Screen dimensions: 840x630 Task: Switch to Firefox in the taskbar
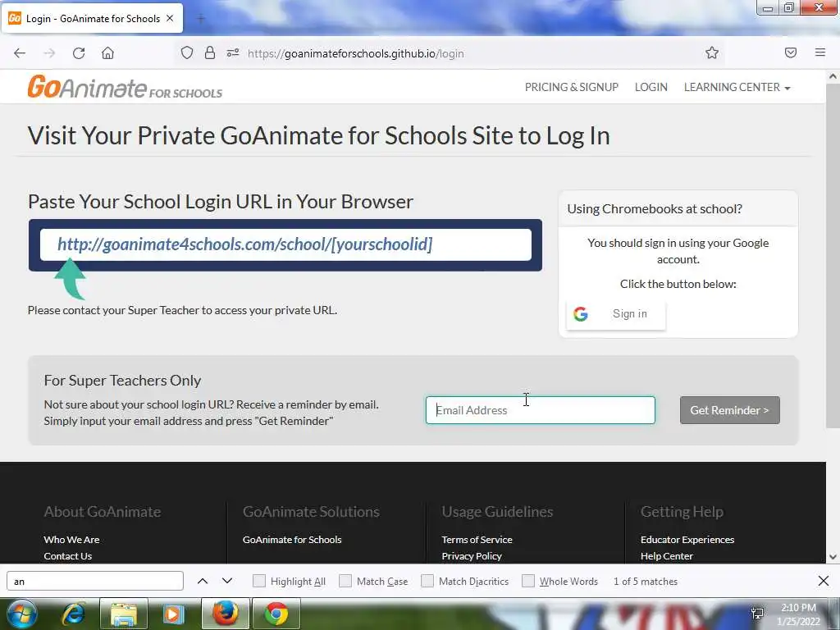pos(225,614)
